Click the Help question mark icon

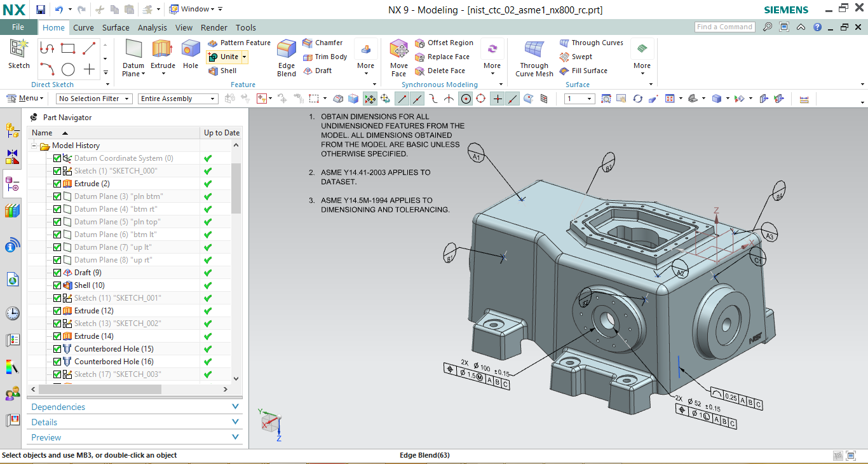(817, 27)
